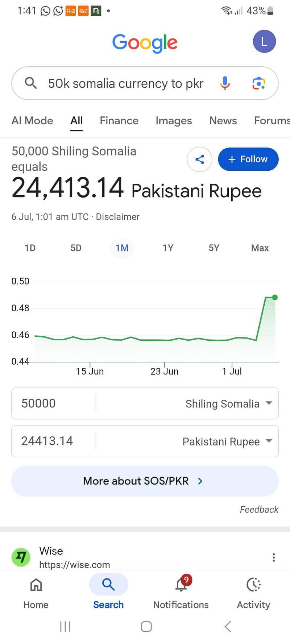
Task: Go to the Home tab icon
Action: pyautogui.click(x=36, y=585)
